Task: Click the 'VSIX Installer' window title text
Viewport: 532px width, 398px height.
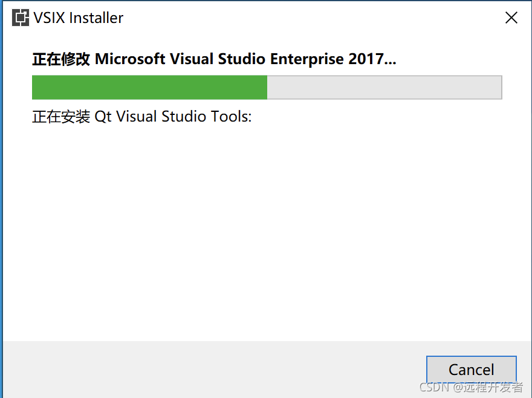Action: click(79, 18)
